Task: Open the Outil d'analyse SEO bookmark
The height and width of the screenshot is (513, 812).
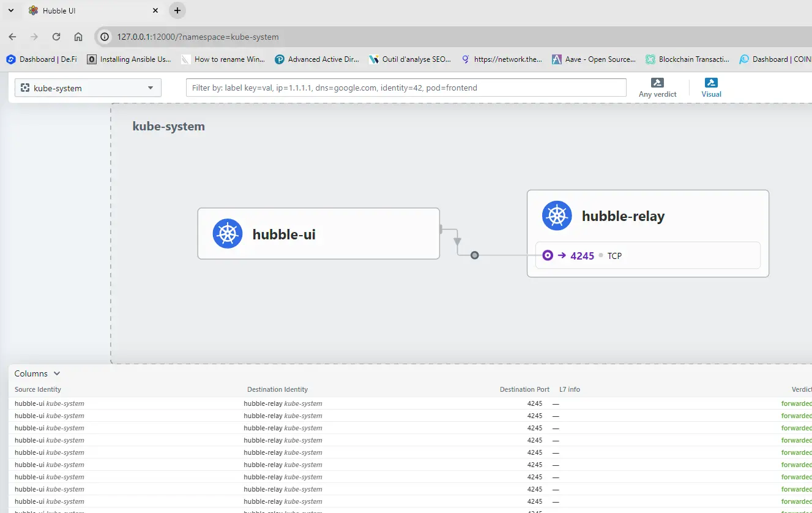Action: point(411,59)
